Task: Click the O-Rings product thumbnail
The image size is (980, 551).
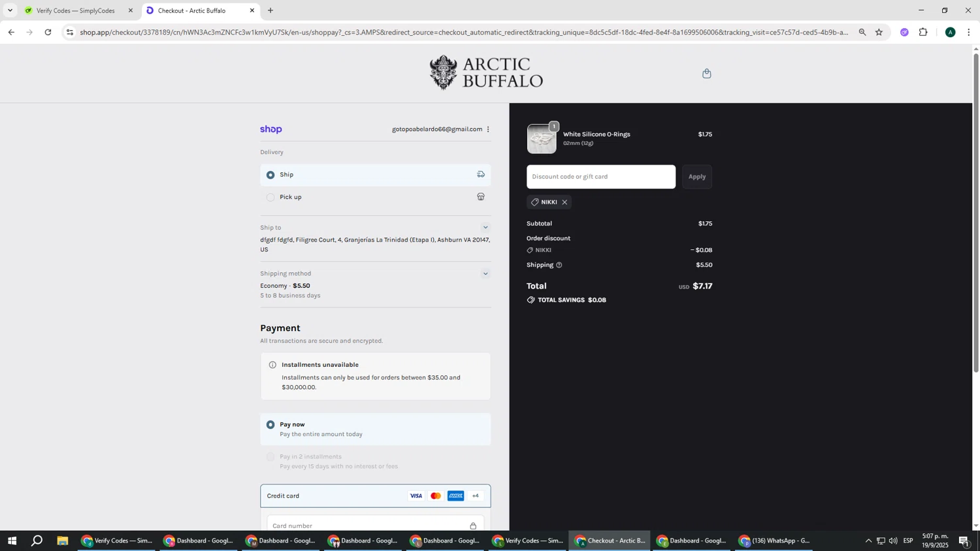Action: tap(542, 139)
